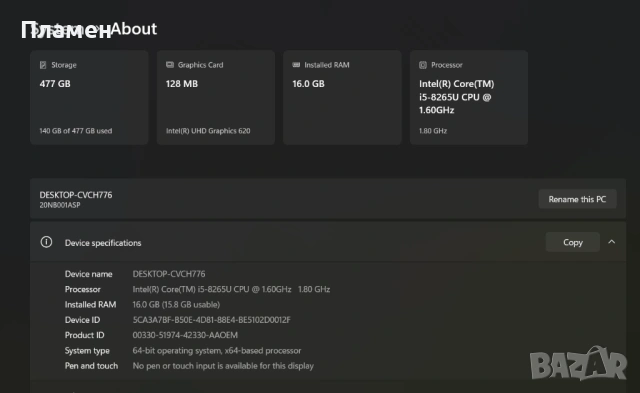The height and width of the screenshot is (393, 640).
Task: Click the System type label
Action: (87, 351)
